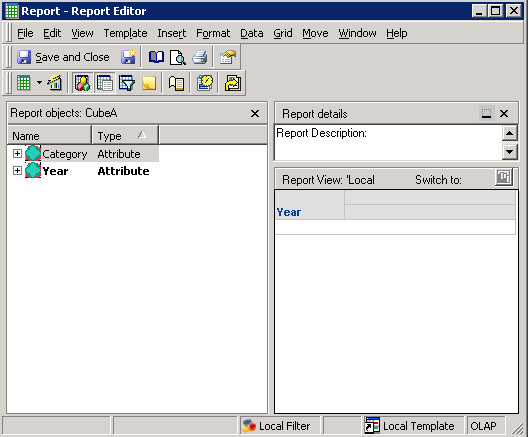This screenshot has height=437, width=530.
Task: Open Print Preview from the toolbar
Action: click(x=178, y=57)
